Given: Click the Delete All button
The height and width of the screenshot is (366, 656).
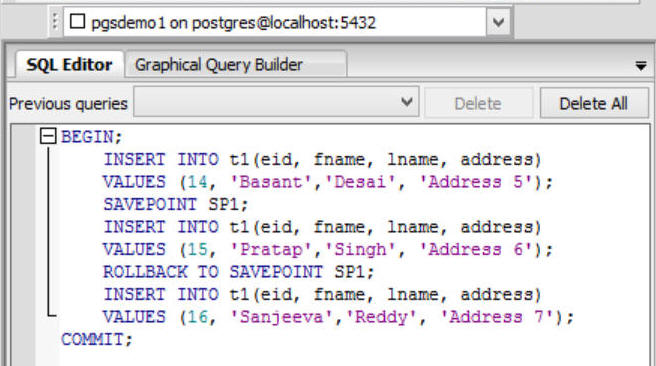Looking at the screenshot, I should [x=594, y=103].
